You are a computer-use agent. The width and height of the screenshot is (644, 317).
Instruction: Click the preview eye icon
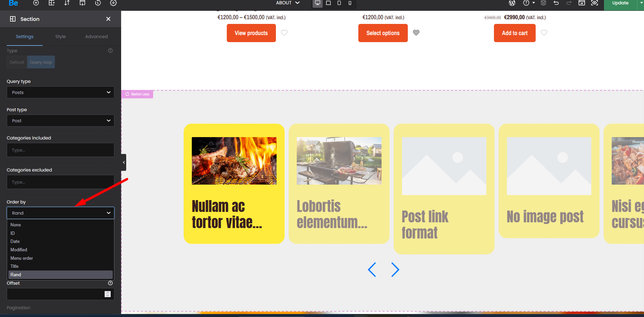pyautogui.click(x=595, y=3)
